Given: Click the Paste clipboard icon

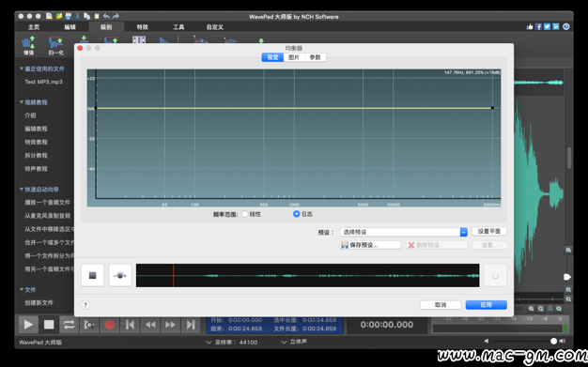Looking at the screenshot, I should (x=97, y=16).
